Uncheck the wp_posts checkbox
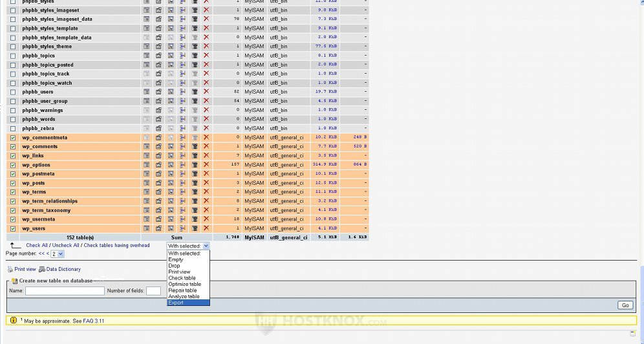This screenshot has height=344, width=644. tap(13, 183)
